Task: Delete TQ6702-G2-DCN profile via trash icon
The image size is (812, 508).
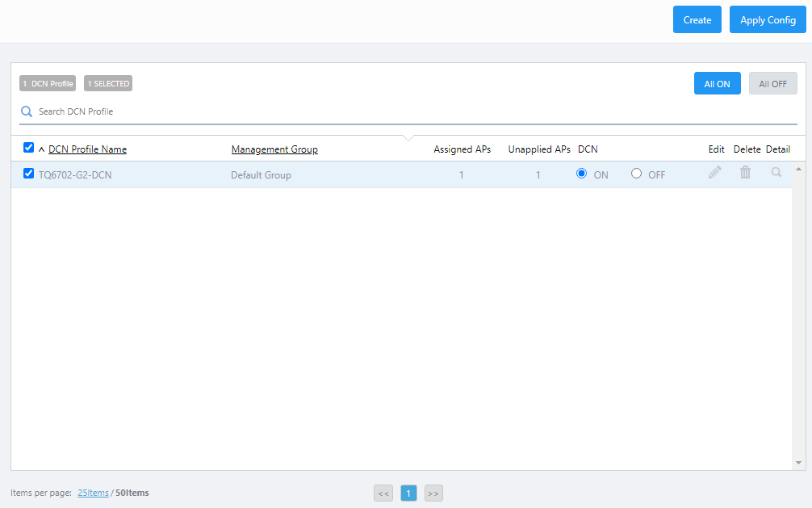Action: tap(746, 173)
